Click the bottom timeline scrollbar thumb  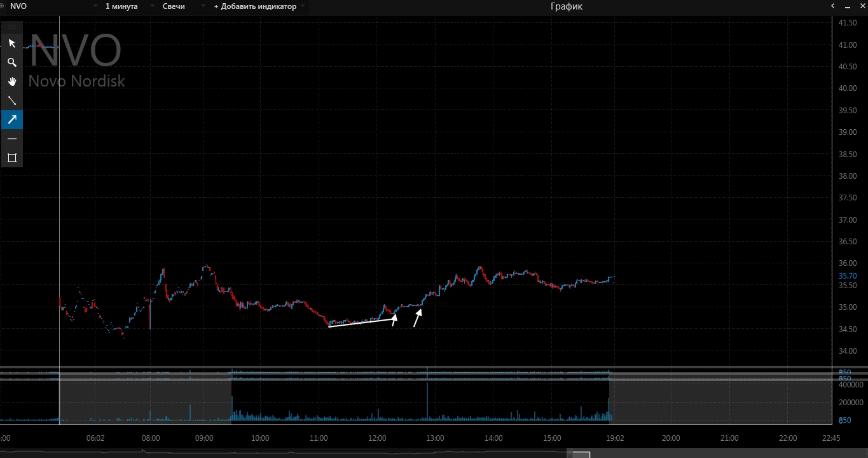pyautogui.click(x=581, y=454)
